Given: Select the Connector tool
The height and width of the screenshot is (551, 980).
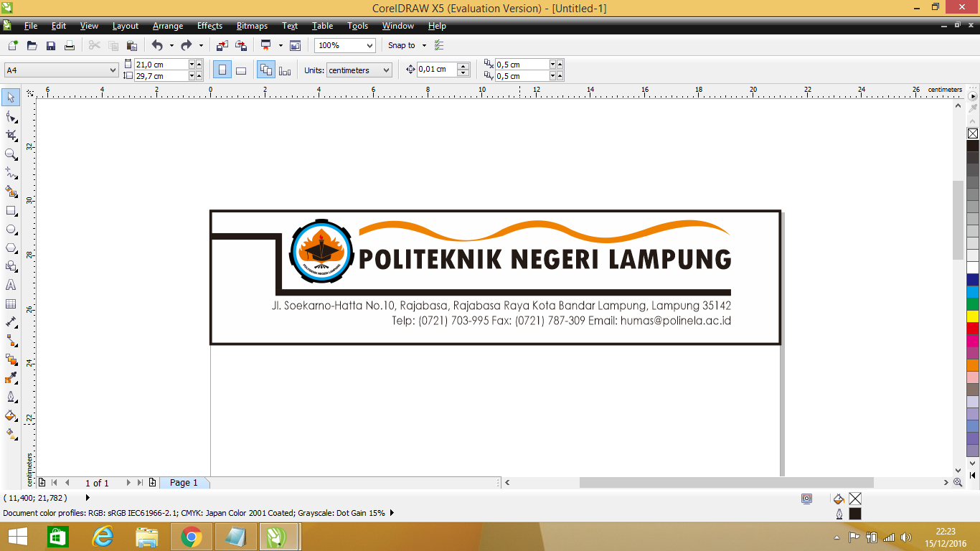Looking at the screenshot, I should (x=11, y=341).
